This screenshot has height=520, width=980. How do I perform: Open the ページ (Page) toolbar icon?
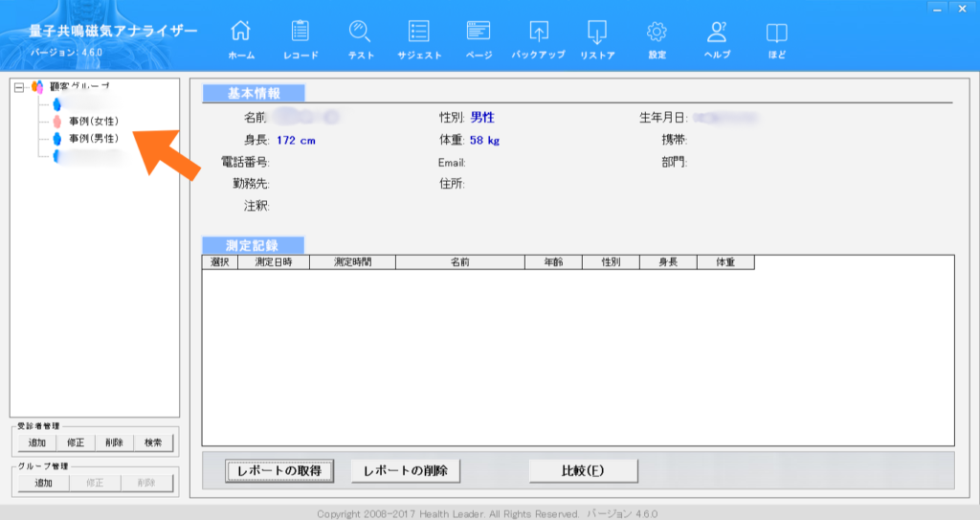[479, 32]
